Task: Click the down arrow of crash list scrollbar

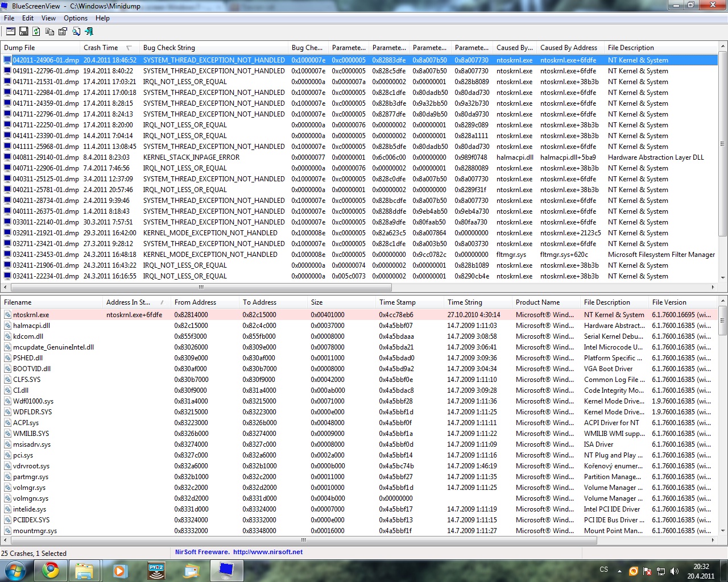Action: click(723, 278)
